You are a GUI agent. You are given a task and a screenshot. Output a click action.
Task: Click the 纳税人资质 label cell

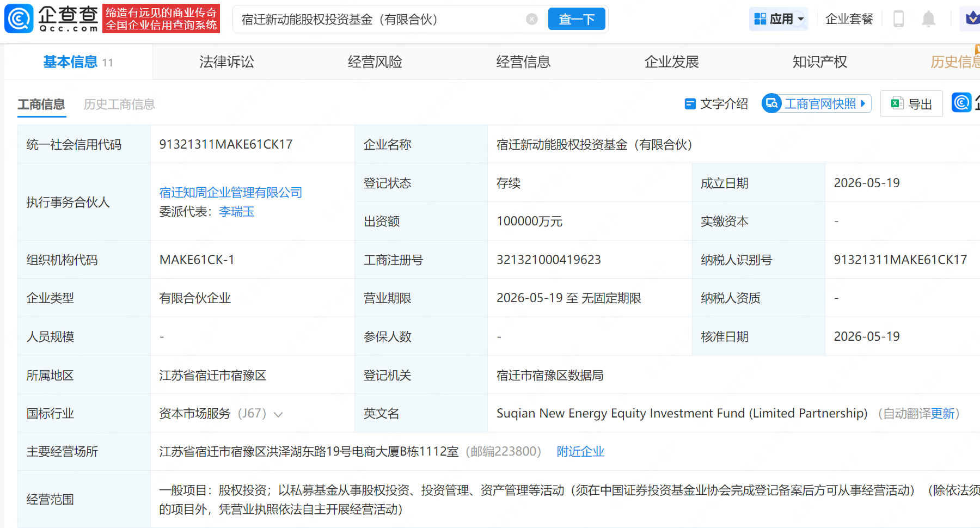[758, 298]
